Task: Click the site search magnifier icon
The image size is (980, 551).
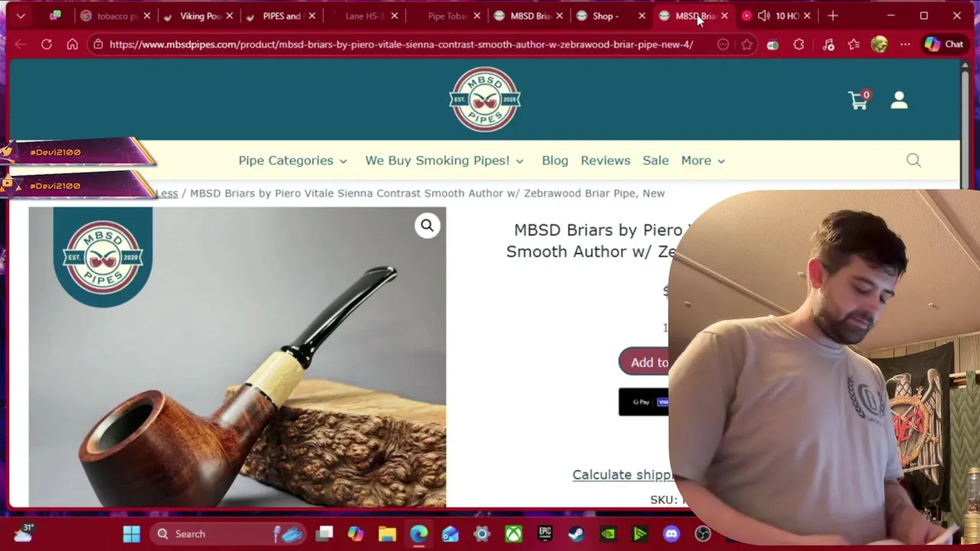Action: (x=913, y=160)
